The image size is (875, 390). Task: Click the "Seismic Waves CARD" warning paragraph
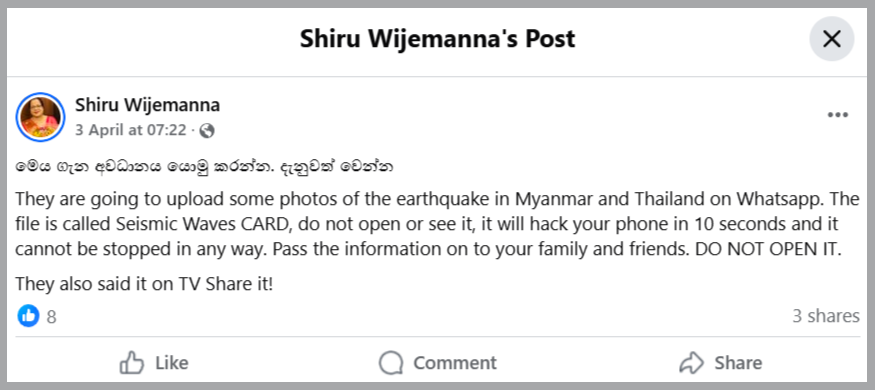click(x=438, y=224)
